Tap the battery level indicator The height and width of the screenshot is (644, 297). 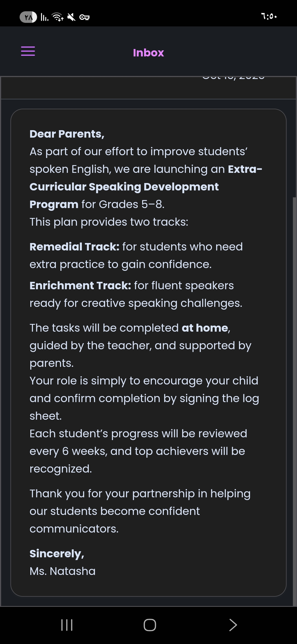pyautogui.click(x=28, y=17)
